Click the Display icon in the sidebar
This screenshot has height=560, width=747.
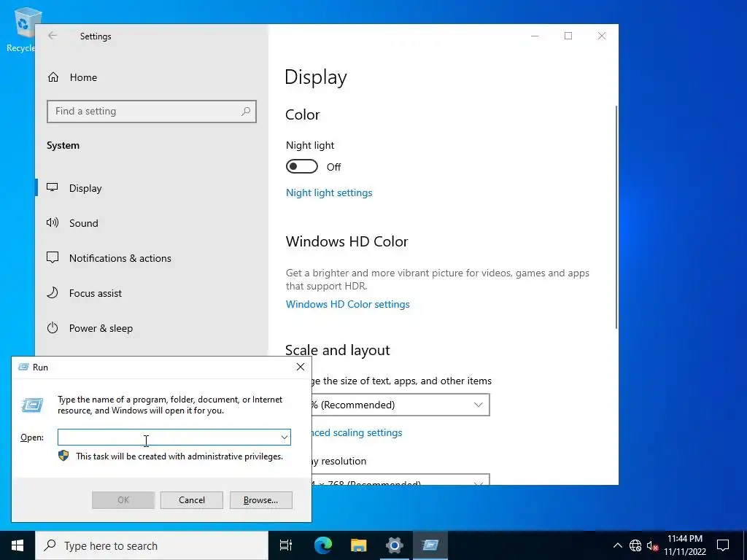pyautogui.click(x=53, y=187)
